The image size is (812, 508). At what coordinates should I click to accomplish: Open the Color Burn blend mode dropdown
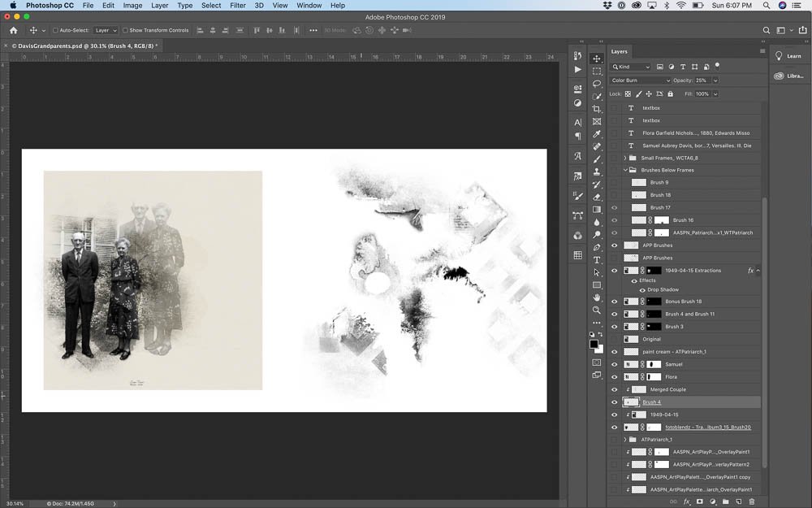(640, 80)
